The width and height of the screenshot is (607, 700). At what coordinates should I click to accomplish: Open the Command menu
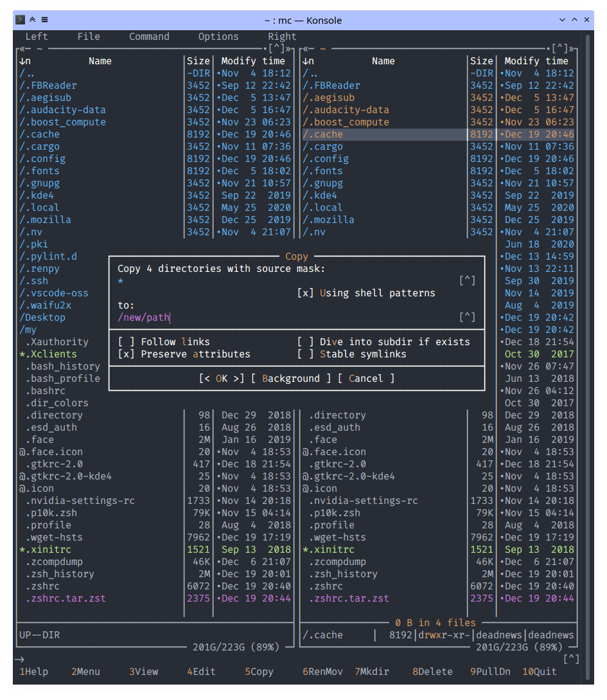[149, 37]
